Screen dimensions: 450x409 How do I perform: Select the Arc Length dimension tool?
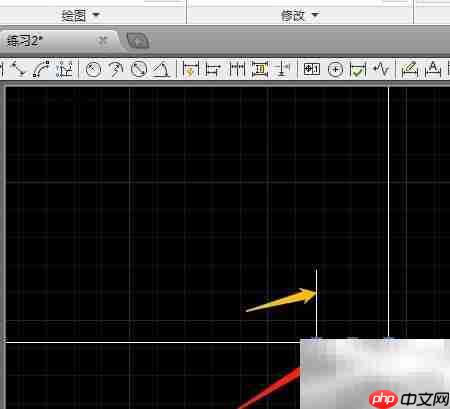click(41, 69)
